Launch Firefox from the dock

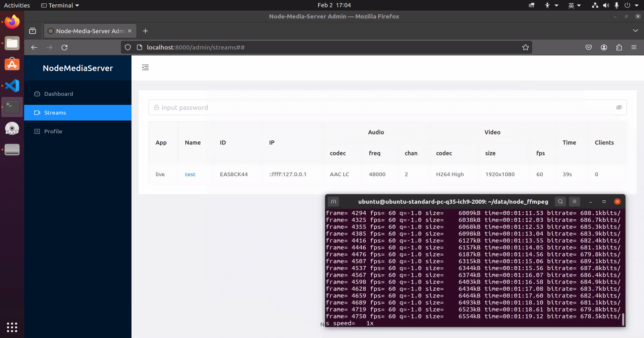[12, 22]
